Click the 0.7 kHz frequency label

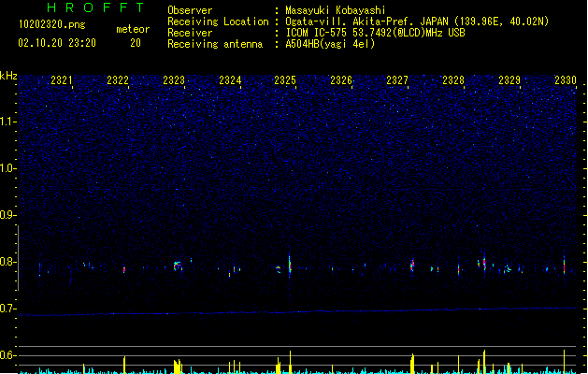(8, 309)
